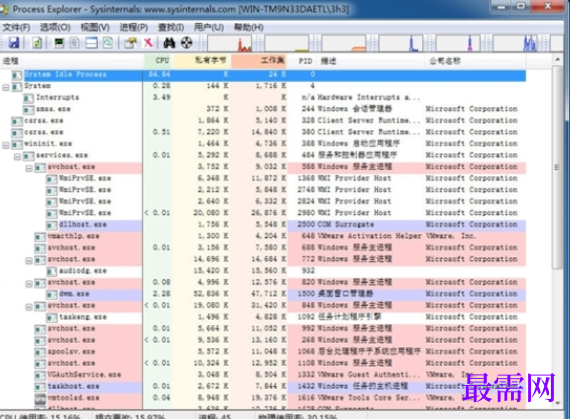Select the taskeng.exe process row
Image resolution: width=574 pixels, height=419 pixels.
(263, 317)
